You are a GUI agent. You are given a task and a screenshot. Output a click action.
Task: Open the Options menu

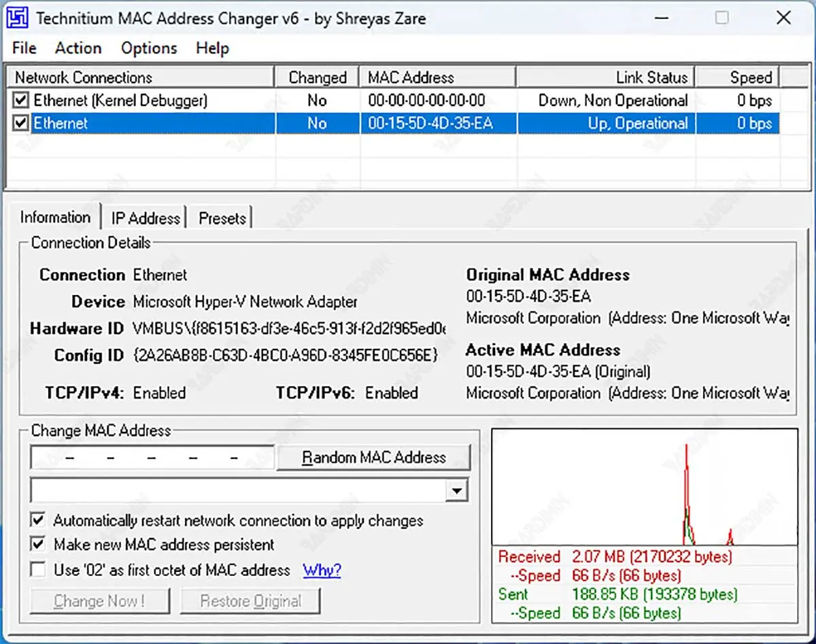click(149, 48)
